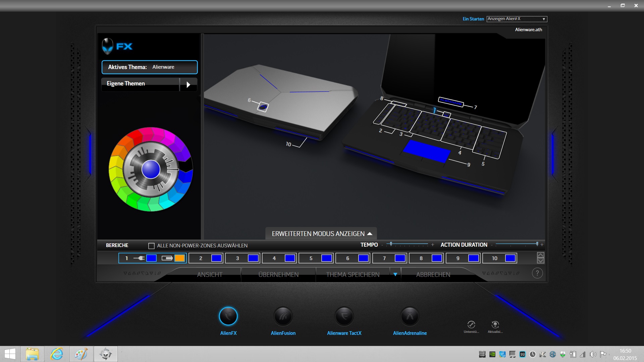Open the AlienAdrenaline module icon
Screen dimensions: 644x362
[410, 316]
